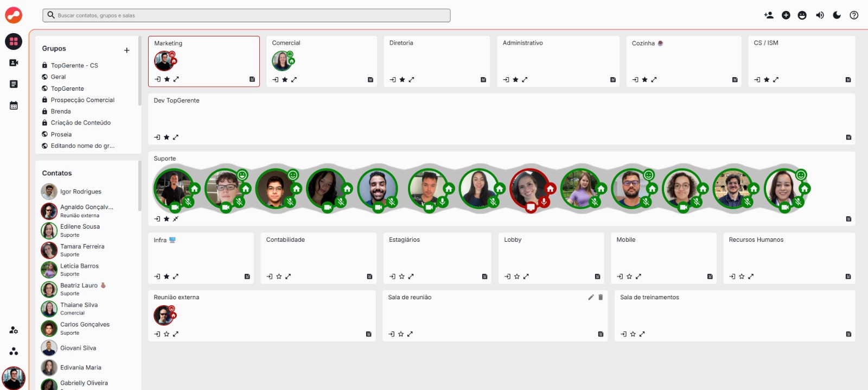The height and width of the screenshot is (390, 868).
Task: Expand the Sala de treinamentos room
Action: tap(642, 334)
